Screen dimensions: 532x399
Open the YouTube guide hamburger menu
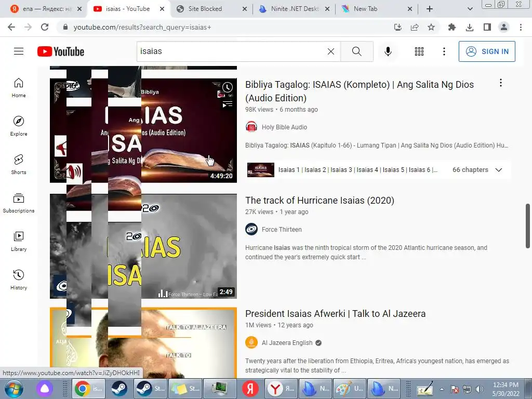(x=19, y=51)
